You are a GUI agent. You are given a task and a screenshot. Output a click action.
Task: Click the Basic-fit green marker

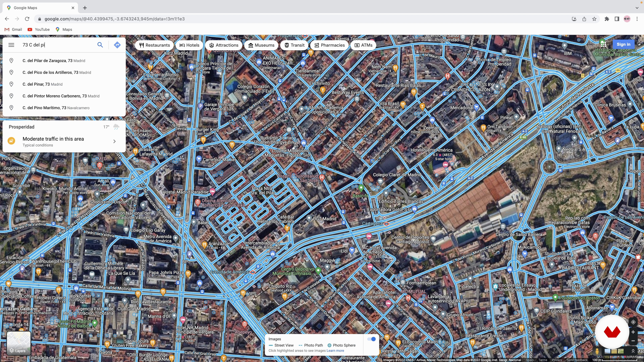click(361, 188)
